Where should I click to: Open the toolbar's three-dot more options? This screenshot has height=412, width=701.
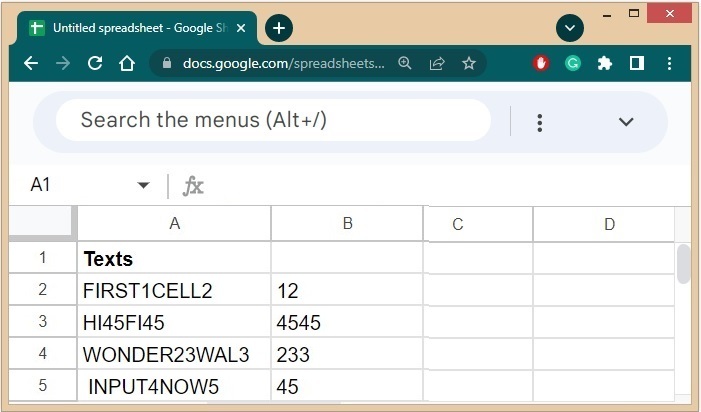pos(539,122)
